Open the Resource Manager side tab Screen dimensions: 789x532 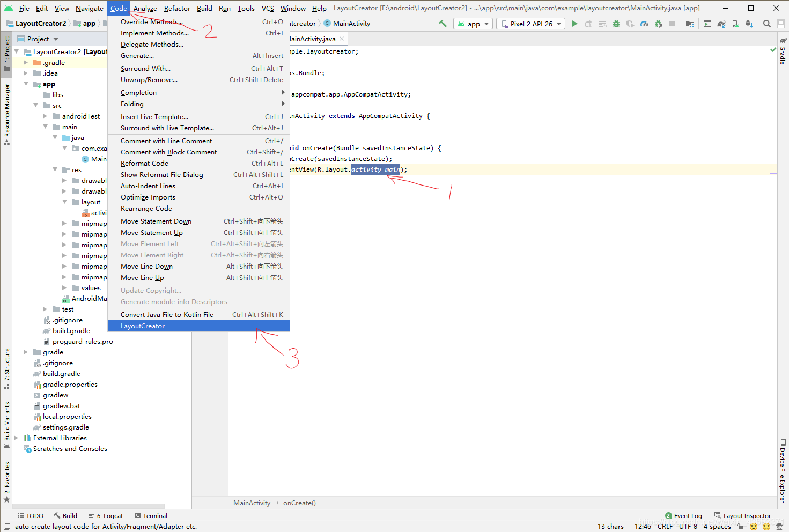(x=6, y=115)
